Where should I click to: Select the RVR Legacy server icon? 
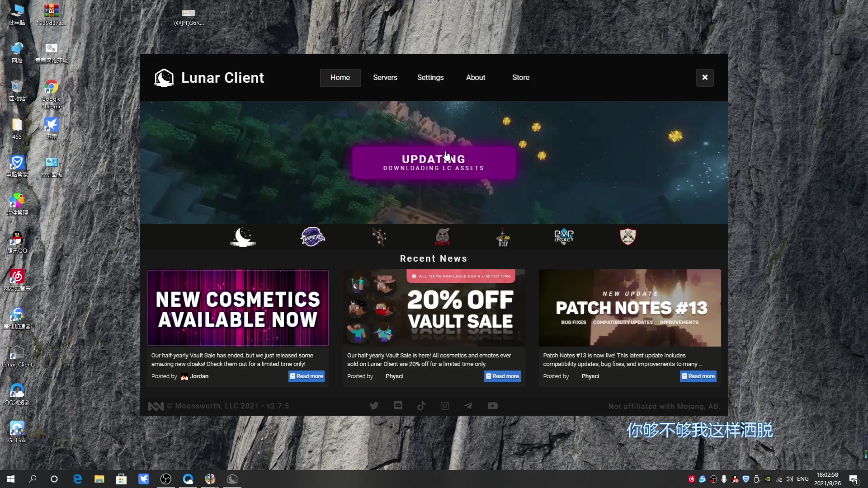click(x=564, y=236)
